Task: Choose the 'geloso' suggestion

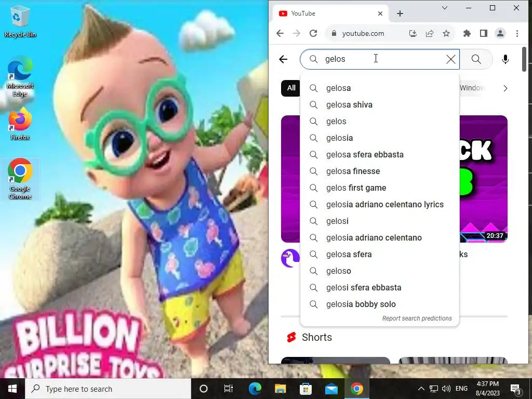Action: pos(380,271)
